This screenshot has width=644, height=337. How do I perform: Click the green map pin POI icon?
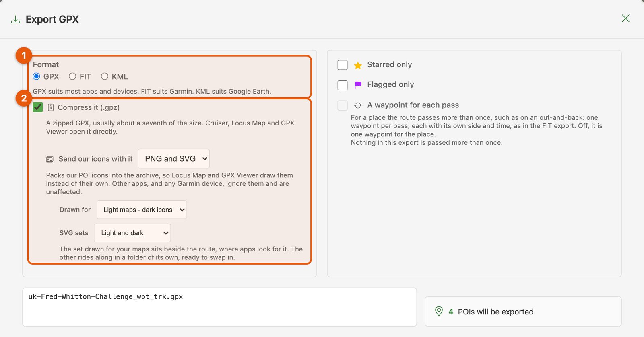click(x=439, y=311)
